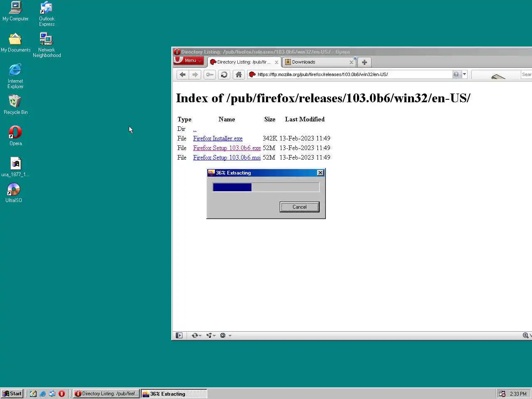Click the zoom magnifier in Opera's status bar

tap(526, 335)
